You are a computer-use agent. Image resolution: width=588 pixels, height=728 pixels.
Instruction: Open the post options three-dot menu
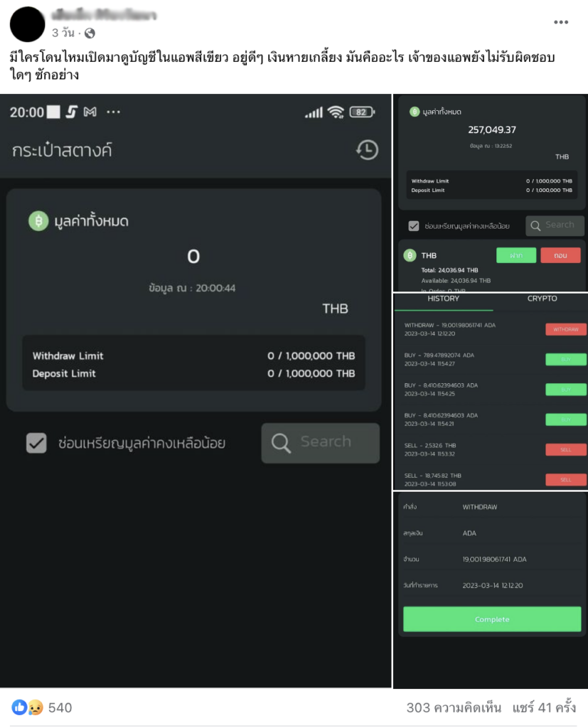[561, 22]
